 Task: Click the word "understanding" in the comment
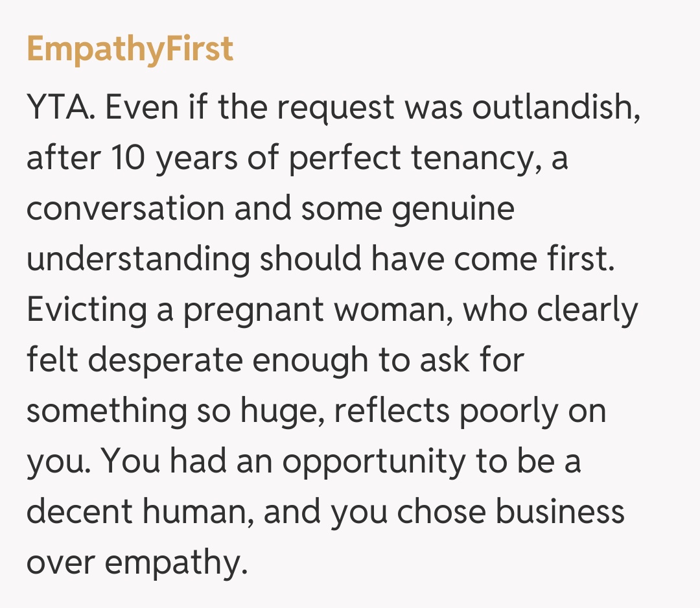coord(138,259)
